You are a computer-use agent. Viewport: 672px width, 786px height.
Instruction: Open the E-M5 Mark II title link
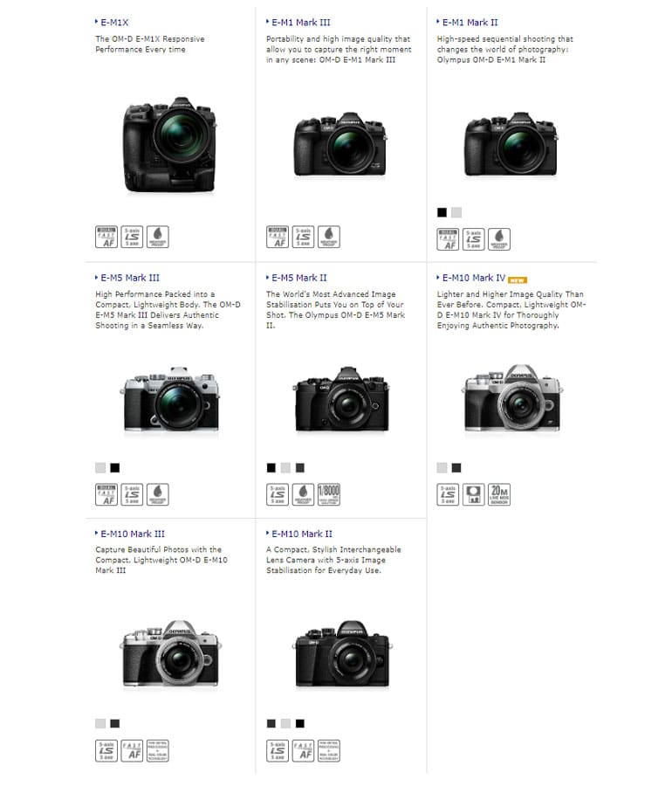click(x=299, y=278)
